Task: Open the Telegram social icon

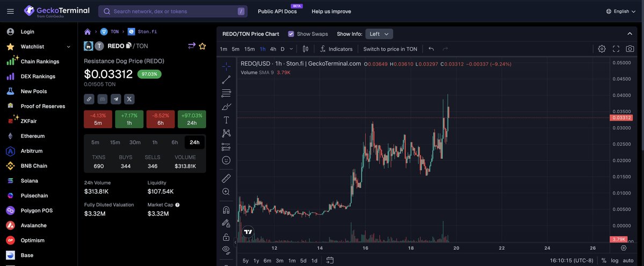Action: tap(116, 99)
